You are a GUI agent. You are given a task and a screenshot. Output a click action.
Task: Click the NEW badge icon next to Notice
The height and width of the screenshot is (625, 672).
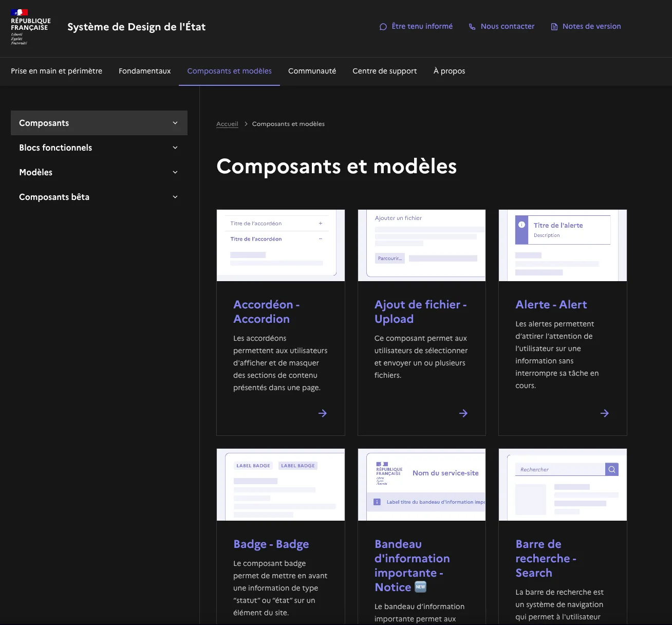pos(420,587)
